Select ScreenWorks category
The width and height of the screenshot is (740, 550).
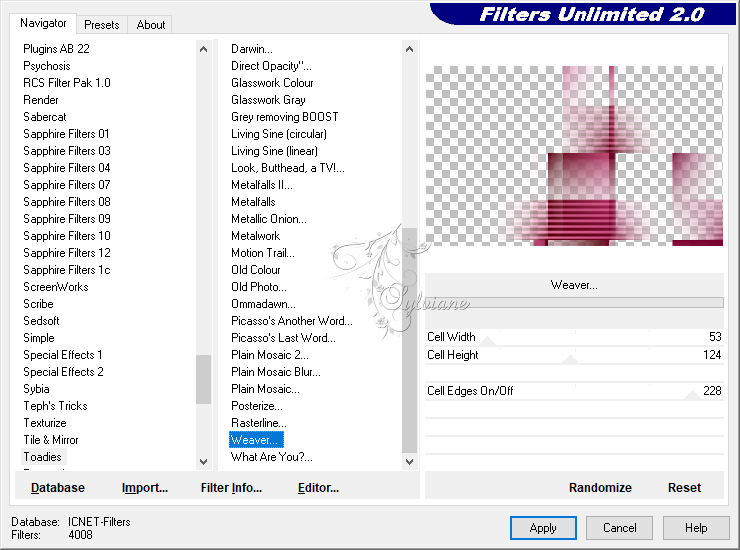point(56,287)
